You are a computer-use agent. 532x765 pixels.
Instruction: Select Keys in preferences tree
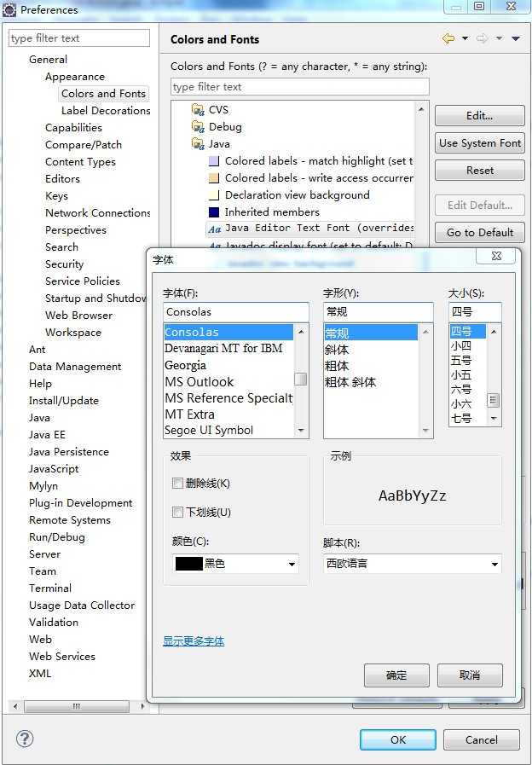tap(56, 196)
